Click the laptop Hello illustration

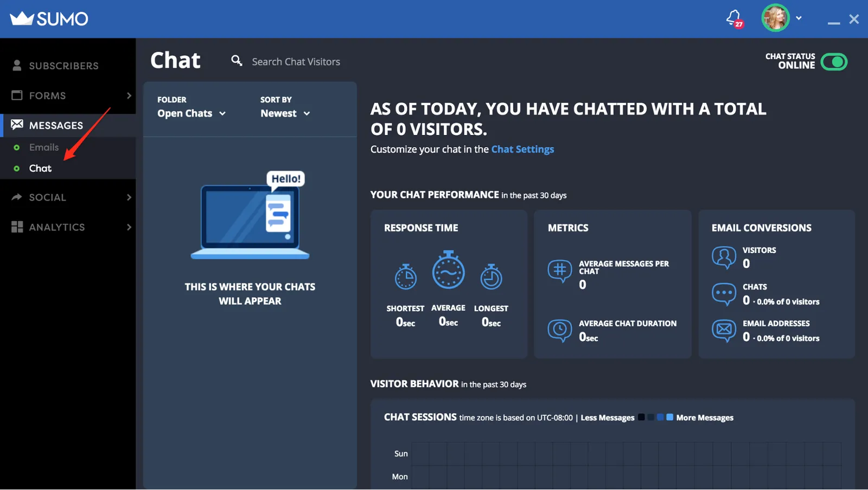tap(250, 215)
